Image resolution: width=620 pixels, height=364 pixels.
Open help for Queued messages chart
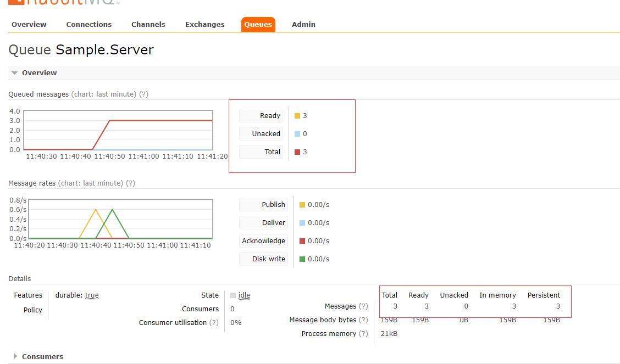click(x=143, y=94)
